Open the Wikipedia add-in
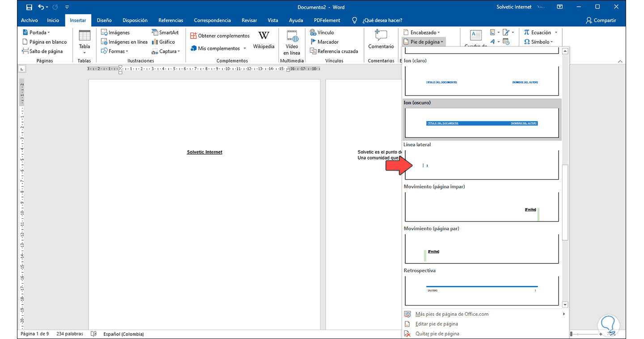Viewport: 644px width, 339px height. [x=263, y=40]
